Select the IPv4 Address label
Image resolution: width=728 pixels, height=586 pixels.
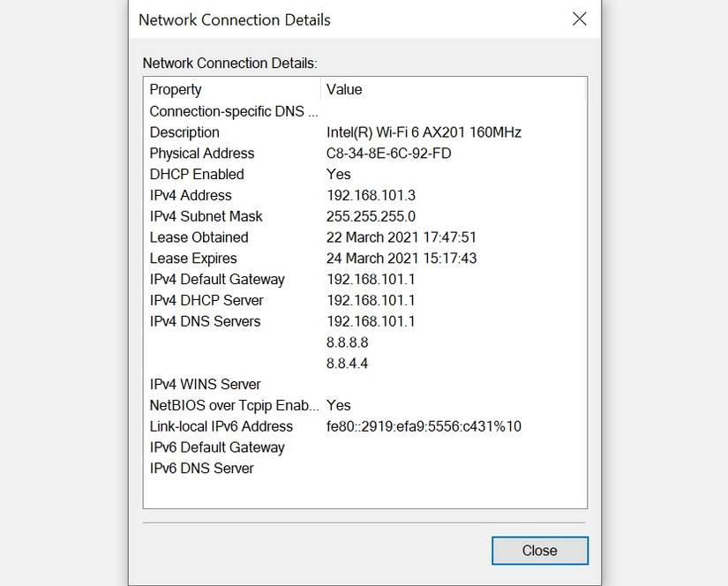[191, 196]
